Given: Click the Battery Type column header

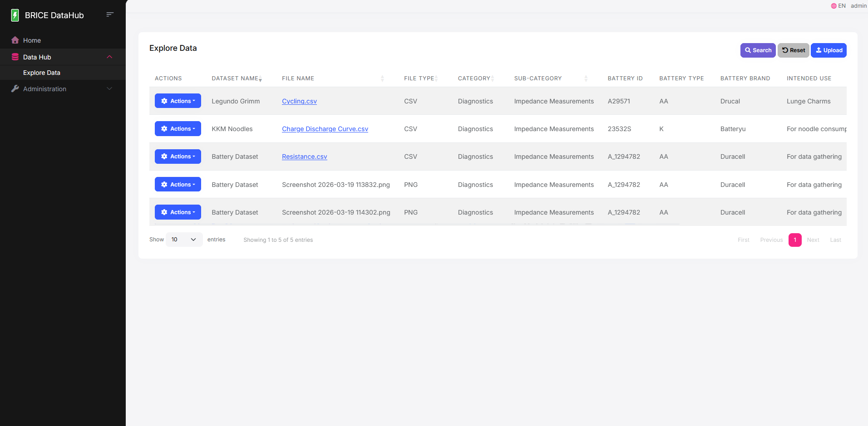Looking at the screenshot, I should [x=681, y=78].
